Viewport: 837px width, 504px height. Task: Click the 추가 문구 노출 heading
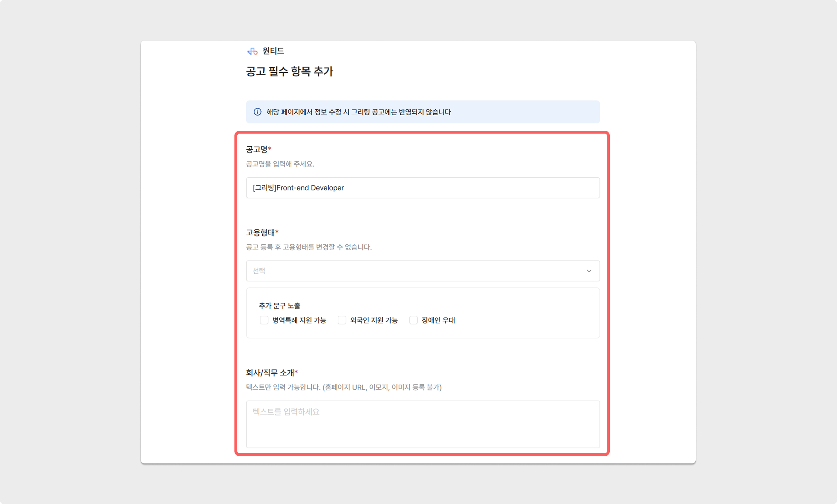(279, 306)
